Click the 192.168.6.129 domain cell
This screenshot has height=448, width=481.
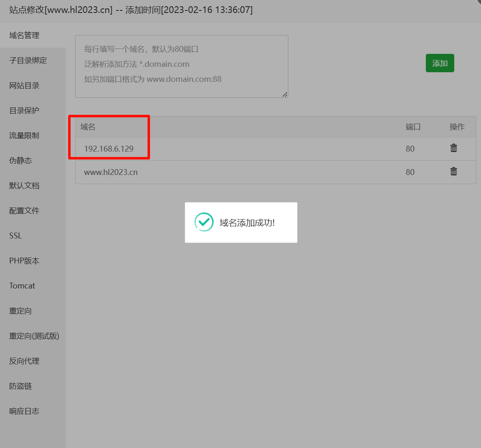pyautogui.click(x=109, y=149)
